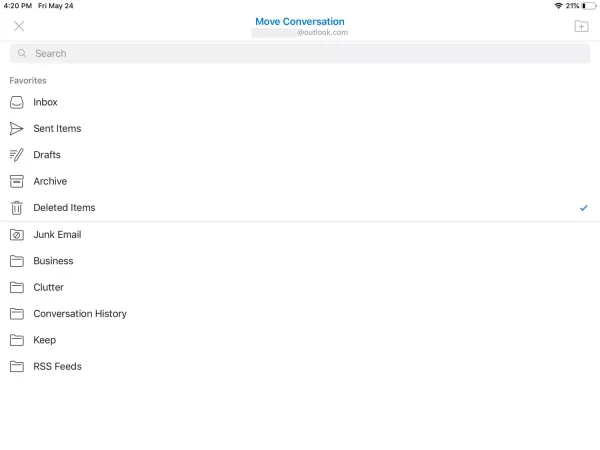The height and width of the screenshot is (450, 600).
Task: Select the Keep folder
Action: click(x=45, y=340)
